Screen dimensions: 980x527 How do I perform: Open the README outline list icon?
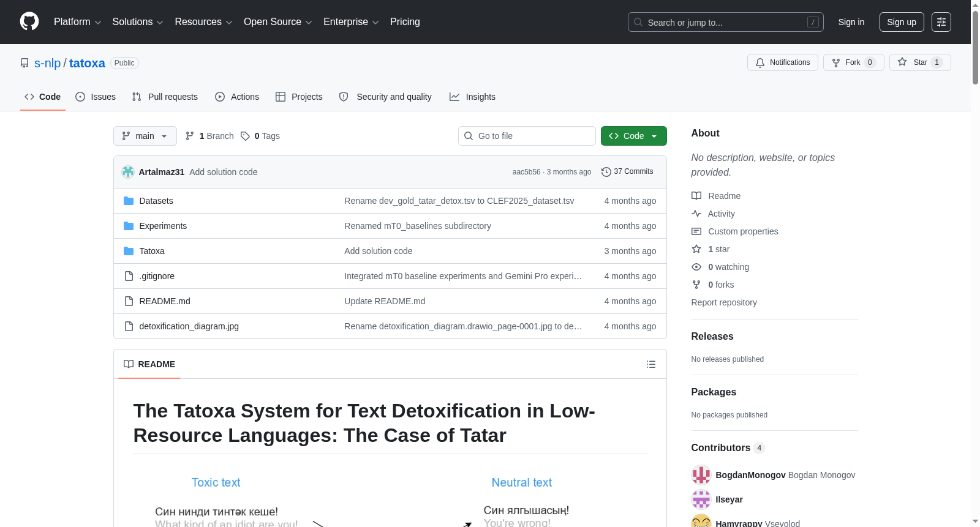click(x=650, y=364)
